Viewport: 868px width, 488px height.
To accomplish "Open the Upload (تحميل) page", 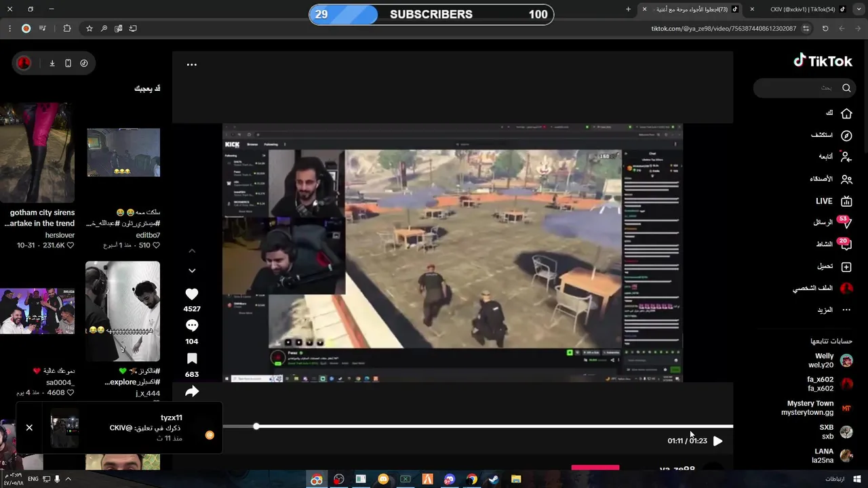I will (834, 267).
